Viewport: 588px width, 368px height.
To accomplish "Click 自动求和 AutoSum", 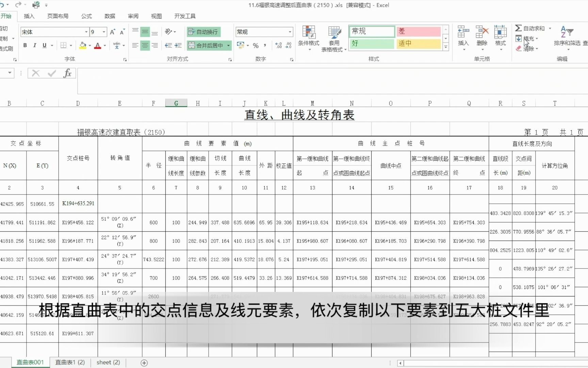I will (530, 28).
